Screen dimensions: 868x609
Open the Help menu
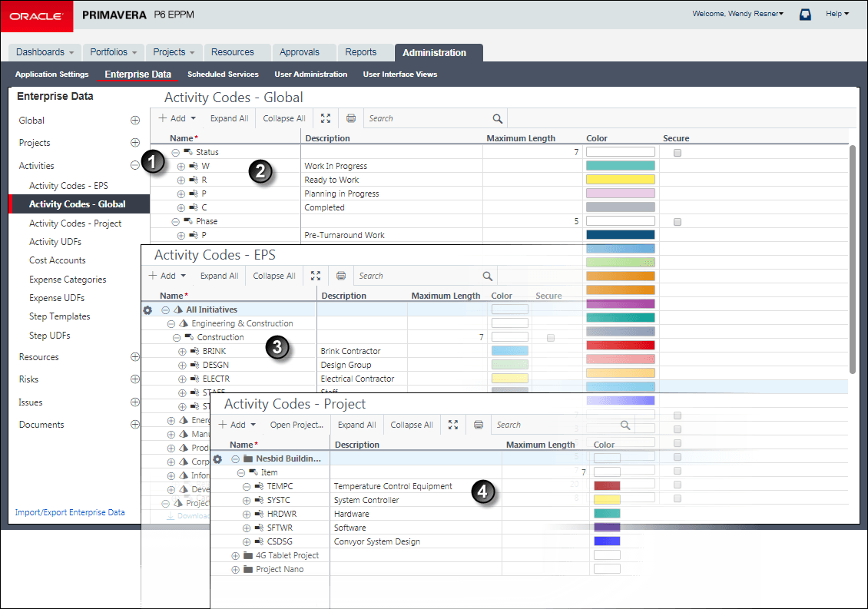click(x=837, y=13)
